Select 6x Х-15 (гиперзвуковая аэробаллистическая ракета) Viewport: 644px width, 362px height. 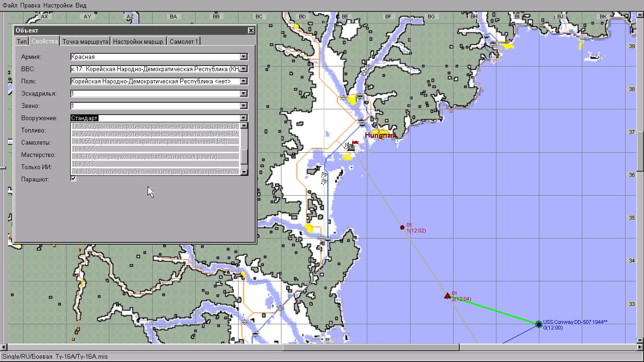coord(156,156)
